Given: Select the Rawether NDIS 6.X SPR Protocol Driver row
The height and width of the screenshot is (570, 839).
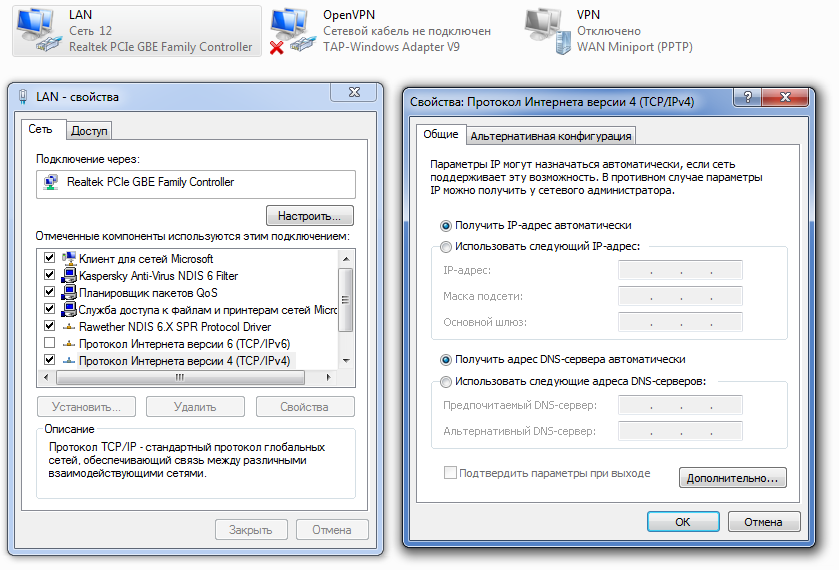Looking at the screenshot, I should pos(188,326).
